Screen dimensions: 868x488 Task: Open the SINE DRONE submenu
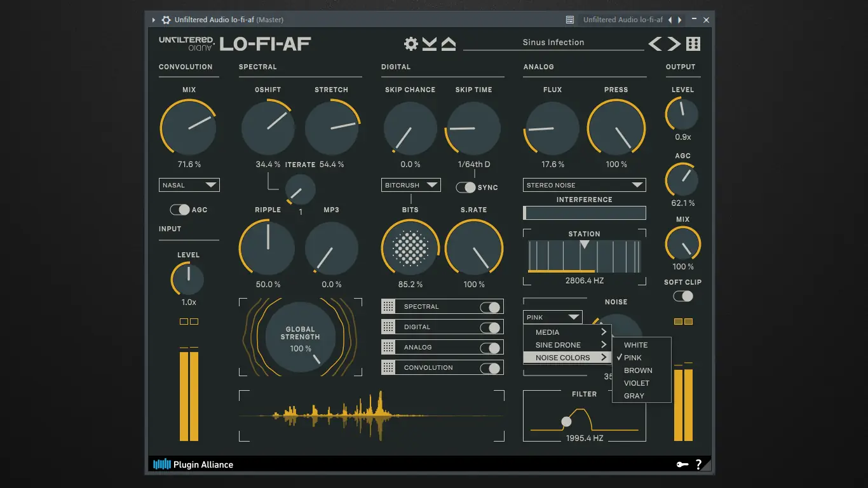pyautogui.click(x=567, y=344)
